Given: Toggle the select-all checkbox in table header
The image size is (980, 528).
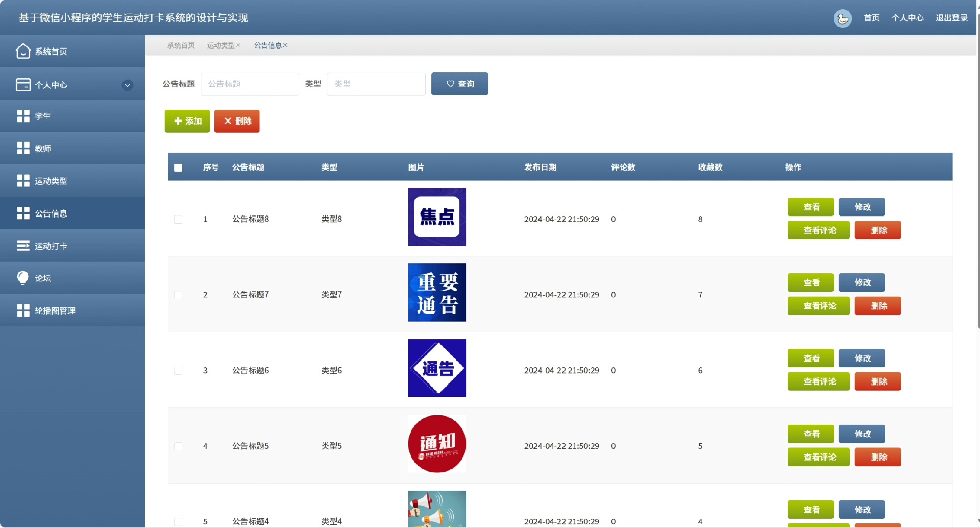Looking at the screenshot, I should [178, 167].
